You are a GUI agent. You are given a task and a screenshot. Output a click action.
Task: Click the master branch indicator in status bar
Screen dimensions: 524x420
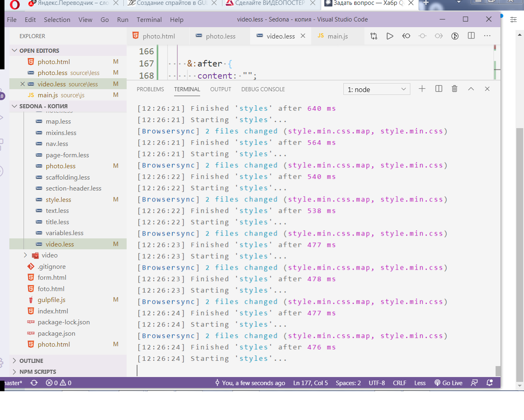click(x=13, y=383)
